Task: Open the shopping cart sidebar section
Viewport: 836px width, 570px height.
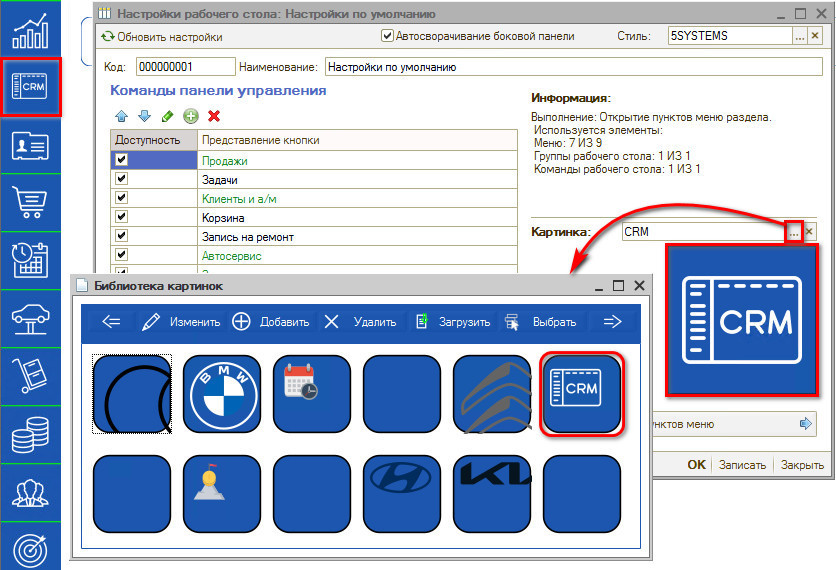Action: [31, 203]
